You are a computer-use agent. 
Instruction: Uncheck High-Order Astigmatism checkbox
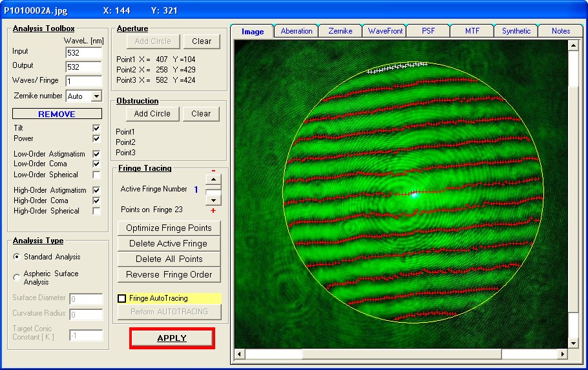pyautogui.click(x=96, y=190)
